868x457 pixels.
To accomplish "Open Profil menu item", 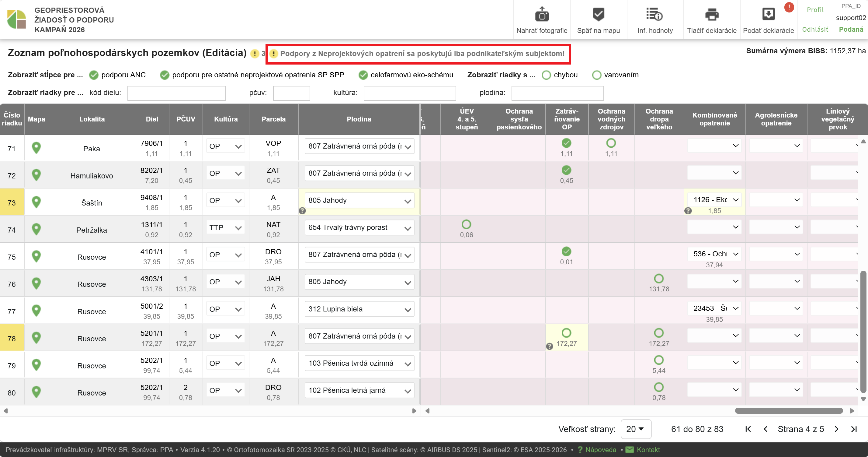I will tap(815, 10).
